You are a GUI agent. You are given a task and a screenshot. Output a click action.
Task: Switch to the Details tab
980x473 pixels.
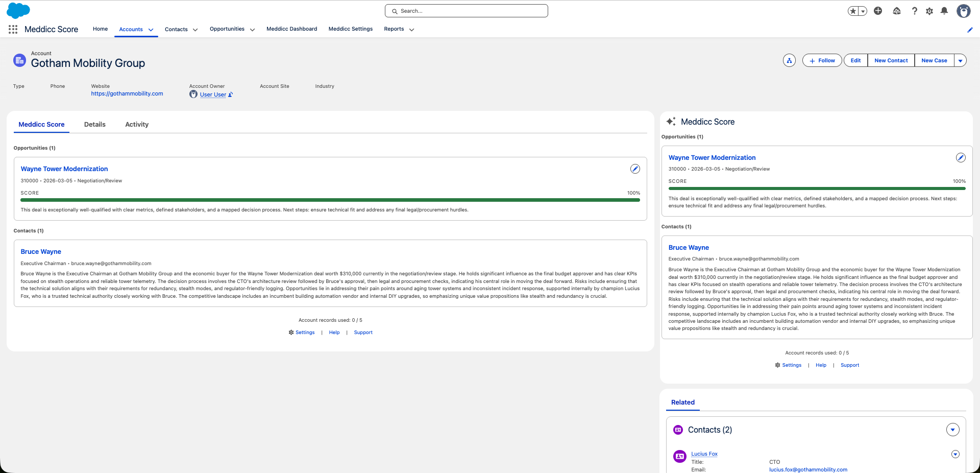(x=95, y=125)
